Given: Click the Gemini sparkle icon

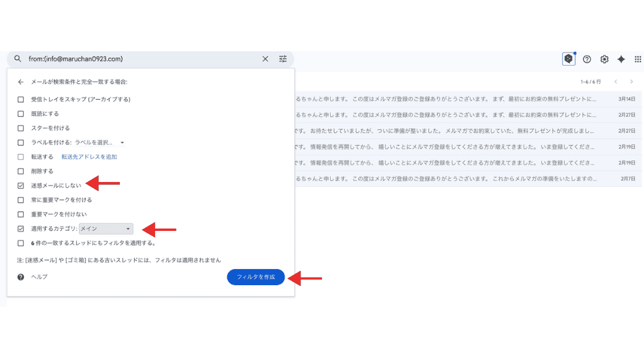Looking at the screenshot, I should click(621, 59).
